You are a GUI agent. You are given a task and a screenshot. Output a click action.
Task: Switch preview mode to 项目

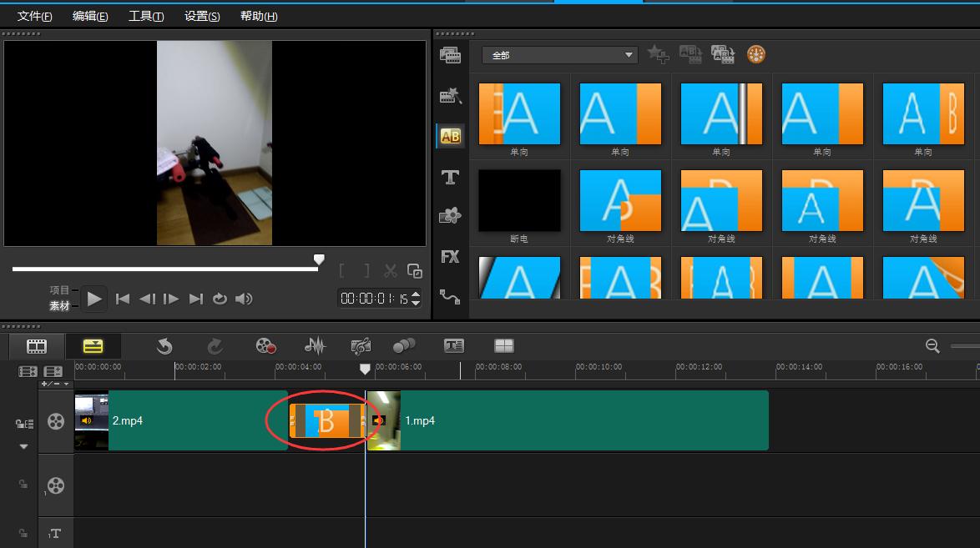point(59,290)
